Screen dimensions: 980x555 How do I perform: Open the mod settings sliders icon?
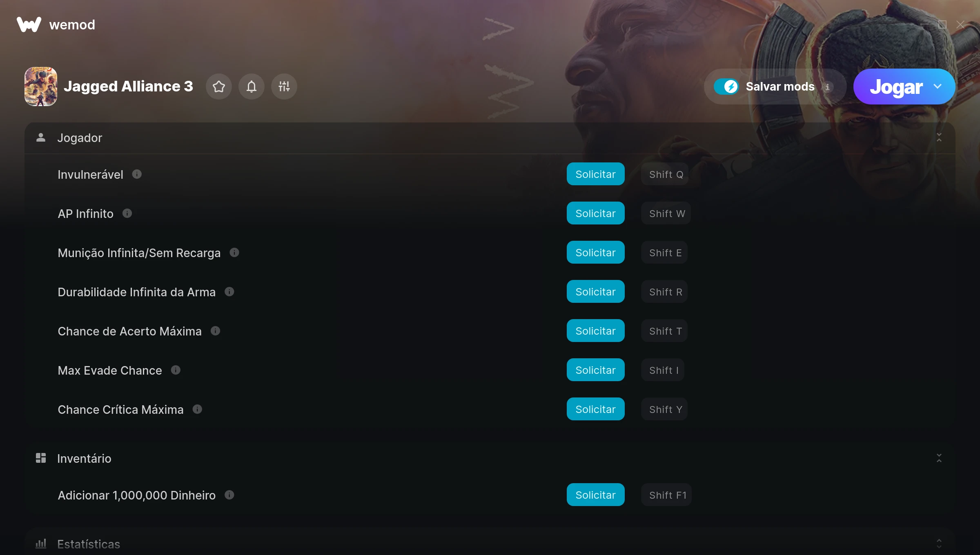click(x=284, y=87)
